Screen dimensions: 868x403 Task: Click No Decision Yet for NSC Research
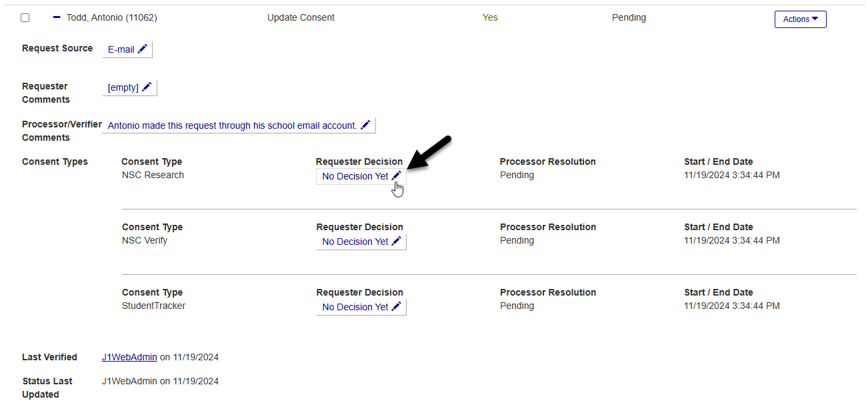click(x=355, y=176)
